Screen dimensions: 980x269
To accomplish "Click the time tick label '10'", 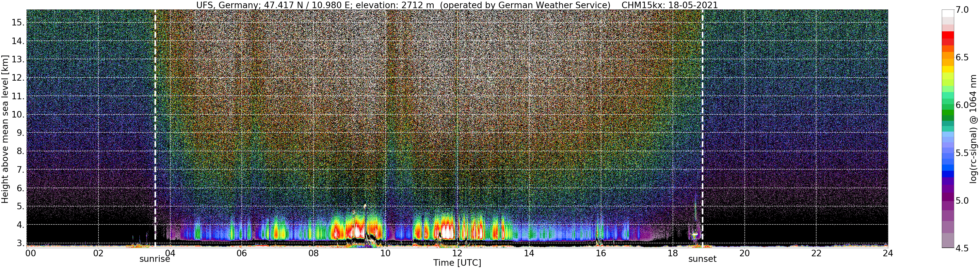I will tap(385, 253).
